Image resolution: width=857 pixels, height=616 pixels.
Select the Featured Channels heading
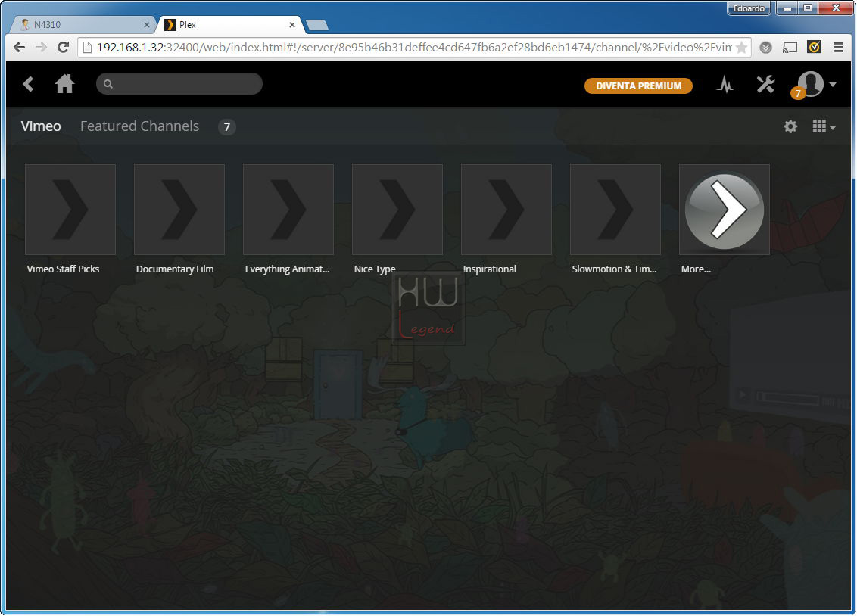(139, 126)
